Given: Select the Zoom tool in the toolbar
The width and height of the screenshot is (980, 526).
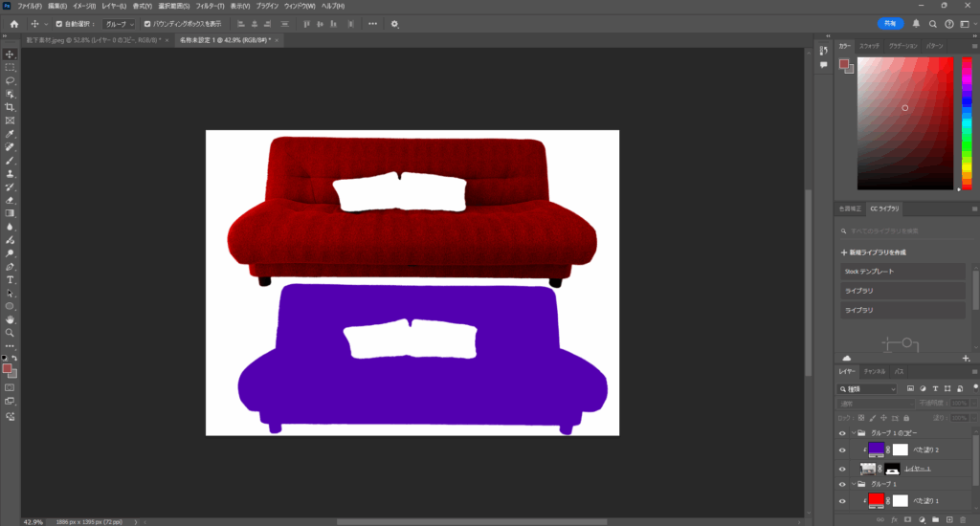Looking at the screenshot, I should [10, 333].
